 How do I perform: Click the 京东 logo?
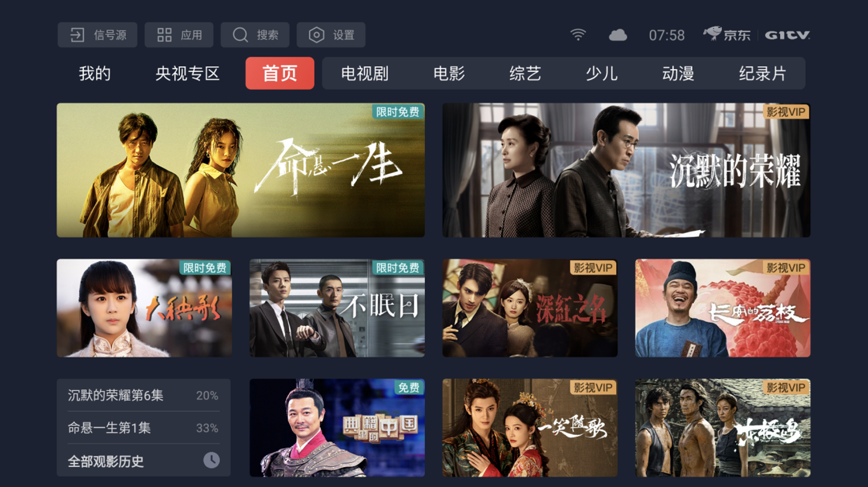click(x=727, y=35)
